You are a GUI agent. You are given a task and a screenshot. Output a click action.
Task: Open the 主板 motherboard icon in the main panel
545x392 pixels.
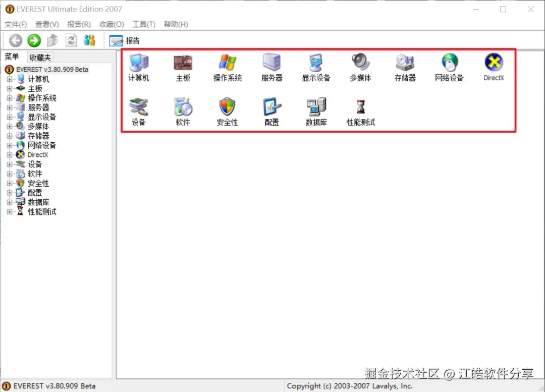[183, 68]
